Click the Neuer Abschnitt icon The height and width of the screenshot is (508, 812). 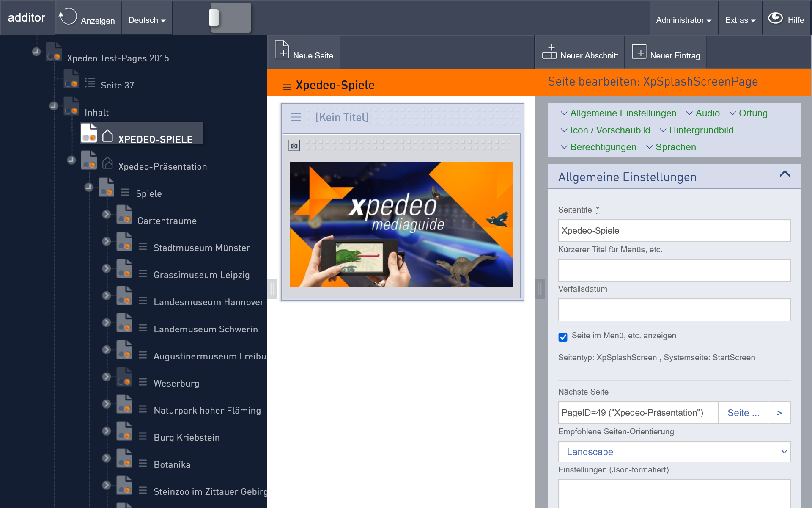[549, 52]
